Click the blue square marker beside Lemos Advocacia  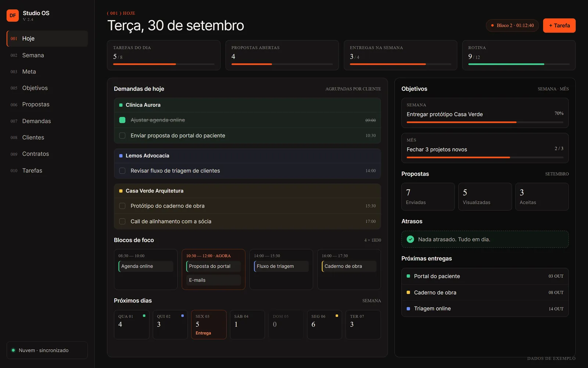tap(121, 156)
